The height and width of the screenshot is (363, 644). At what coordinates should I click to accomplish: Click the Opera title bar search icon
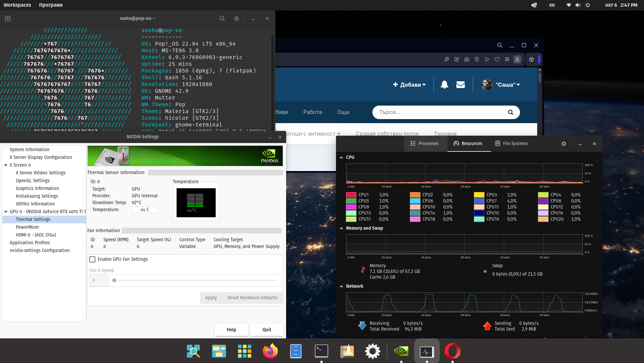point(500,45)
